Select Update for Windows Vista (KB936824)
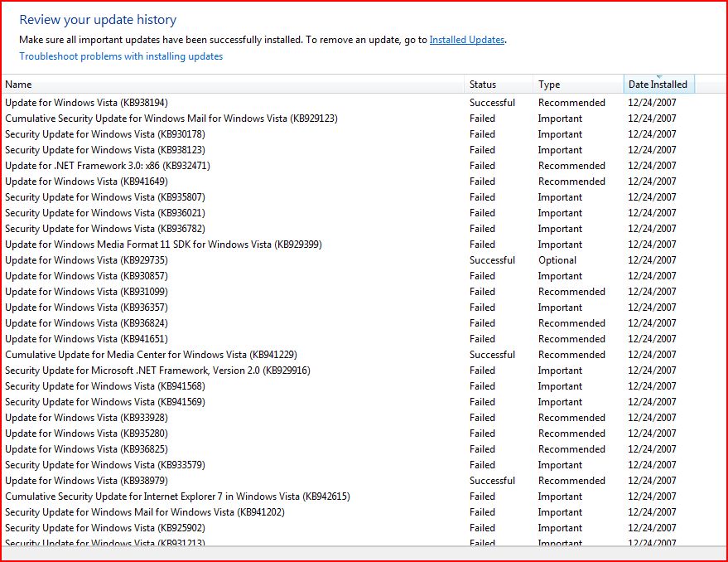Viewport: 728px width, 562px height. [x=86, y=323]
